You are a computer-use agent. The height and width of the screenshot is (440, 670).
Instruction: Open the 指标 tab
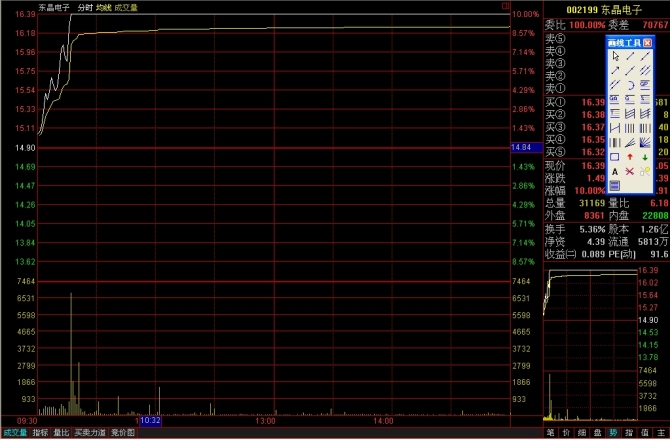(x=40, y=433)
